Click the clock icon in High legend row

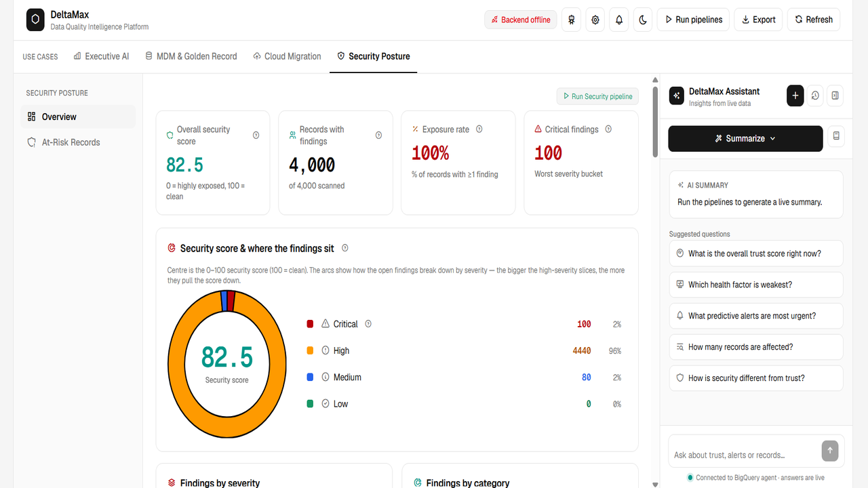325,350
